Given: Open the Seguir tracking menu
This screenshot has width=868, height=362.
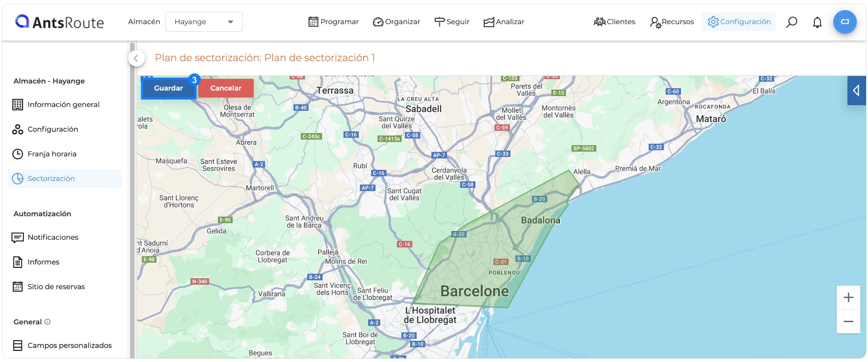Looking at the screenshot, I should (x=452, y=22).
